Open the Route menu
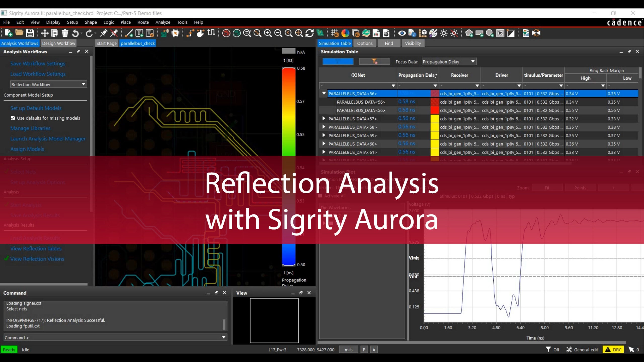This screenshot has width=644, height=362. click(143, 22)
